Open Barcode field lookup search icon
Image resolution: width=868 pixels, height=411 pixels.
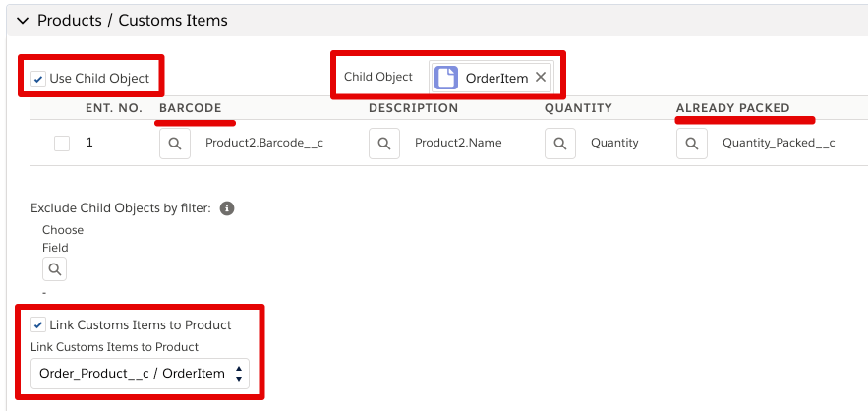[x=175, y=144]
